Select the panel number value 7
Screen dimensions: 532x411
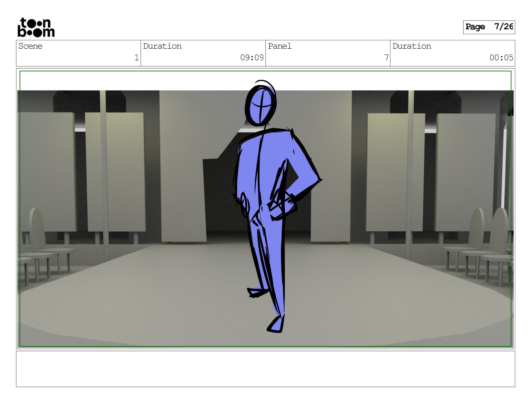click(386, 58)
